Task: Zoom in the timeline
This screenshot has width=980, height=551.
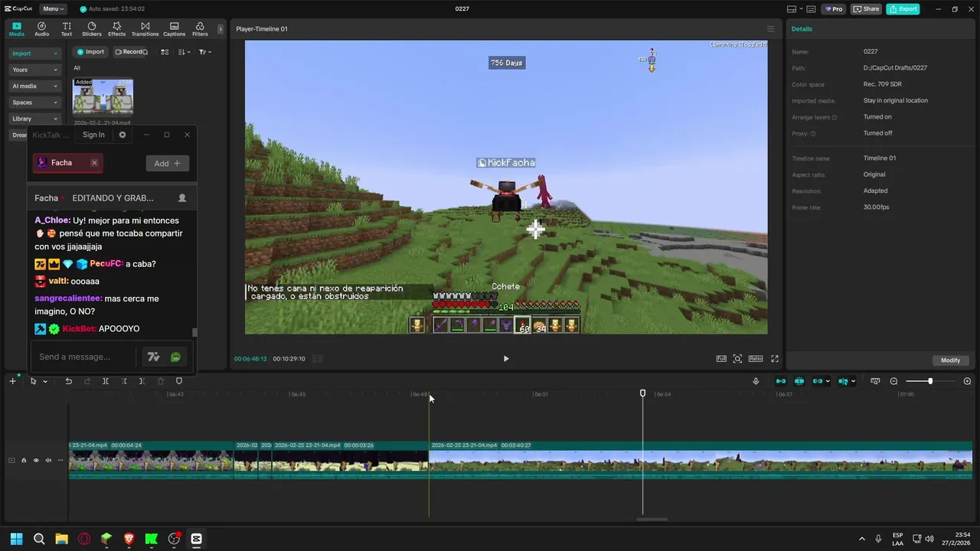Action: click(967, 381)
